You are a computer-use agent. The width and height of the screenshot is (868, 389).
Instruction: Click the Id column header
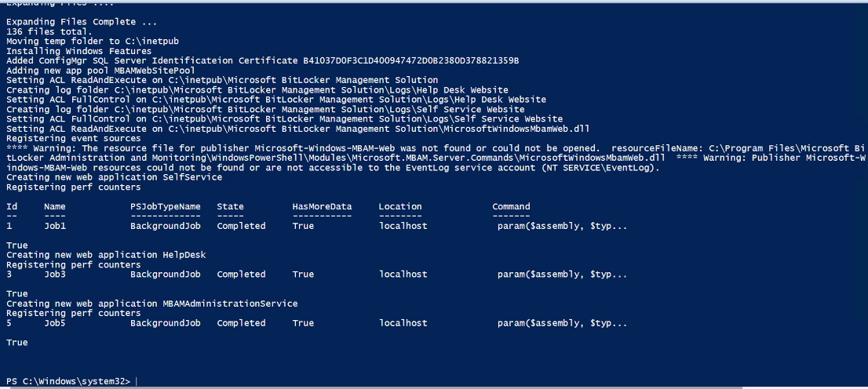click(x=12, y=206)
